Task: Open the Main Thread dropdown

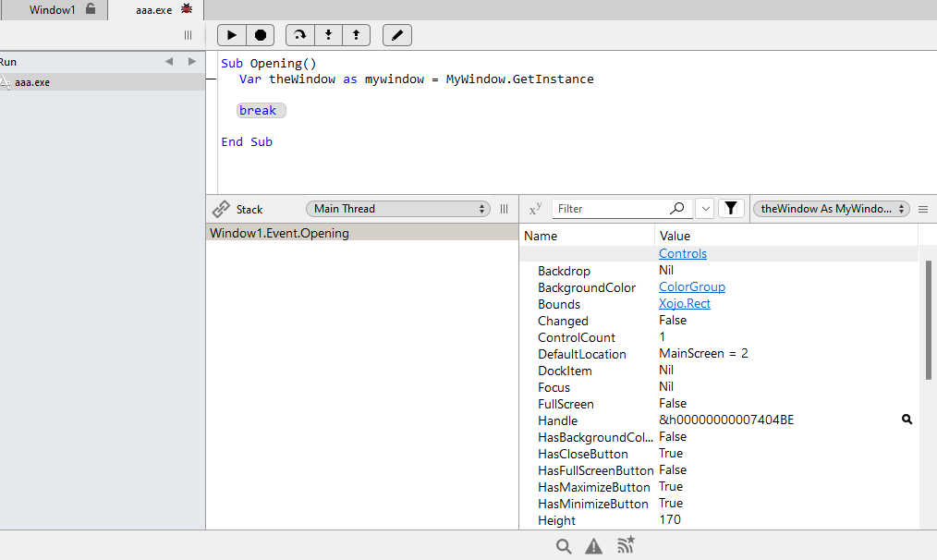Action: pyautogui.click(x=398, y=209)
